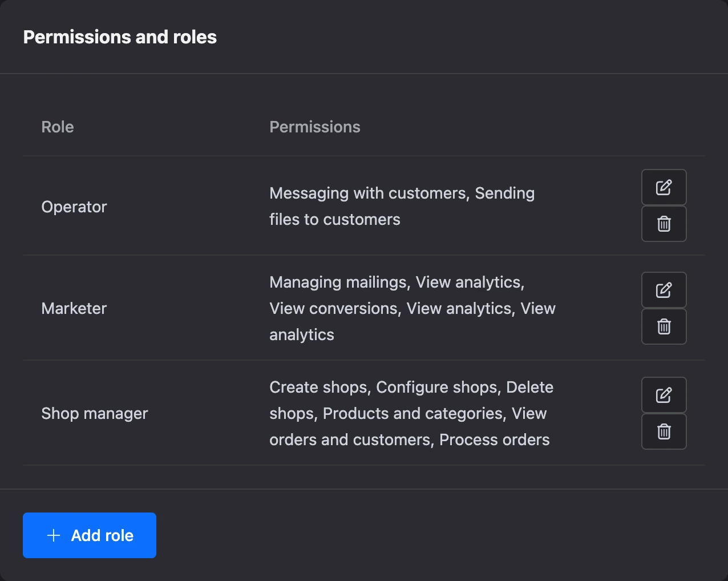Click the Operator permissions text
Image resolution: width=728 pixels, height=581 pixels.
click(402, 206)
